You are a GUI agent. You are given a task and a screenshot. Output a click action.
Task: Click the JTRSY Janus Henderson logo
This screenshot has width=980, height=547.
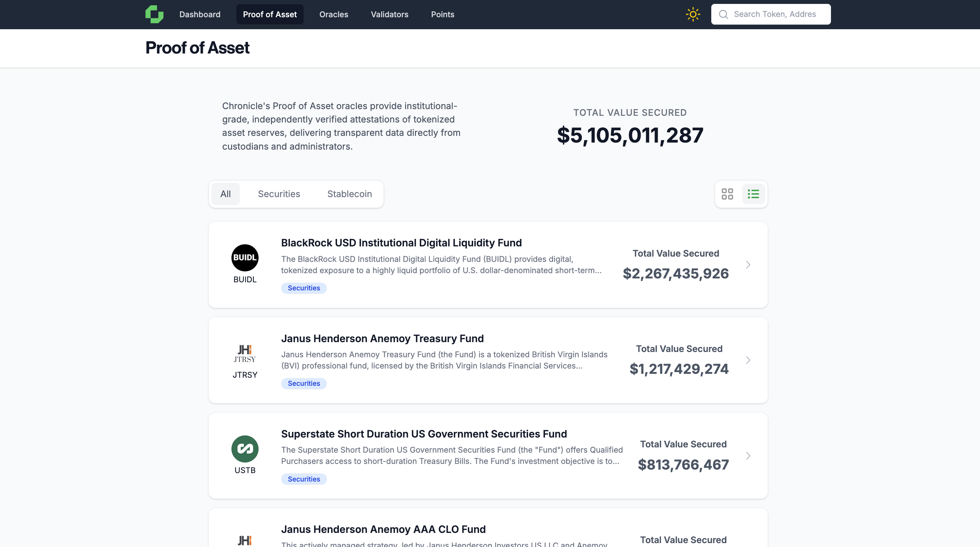244,353
